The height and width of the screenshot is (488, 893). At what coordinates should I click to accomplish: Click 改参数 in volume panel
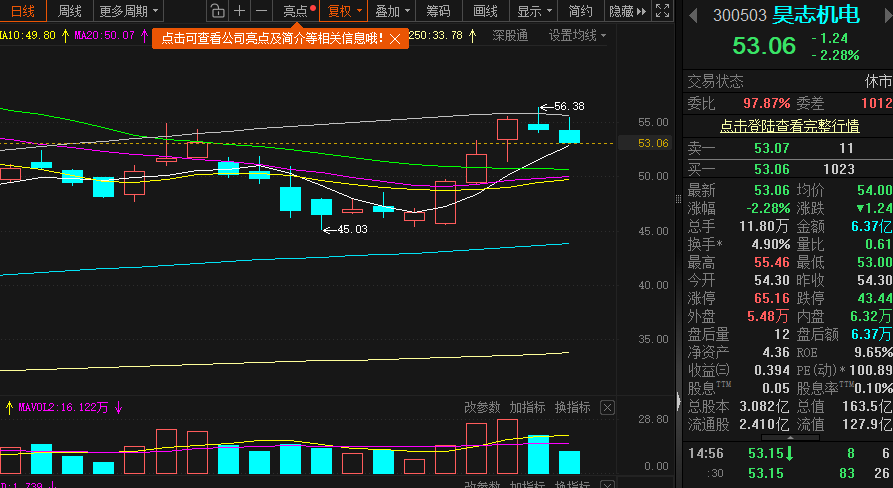click(482, 408)
